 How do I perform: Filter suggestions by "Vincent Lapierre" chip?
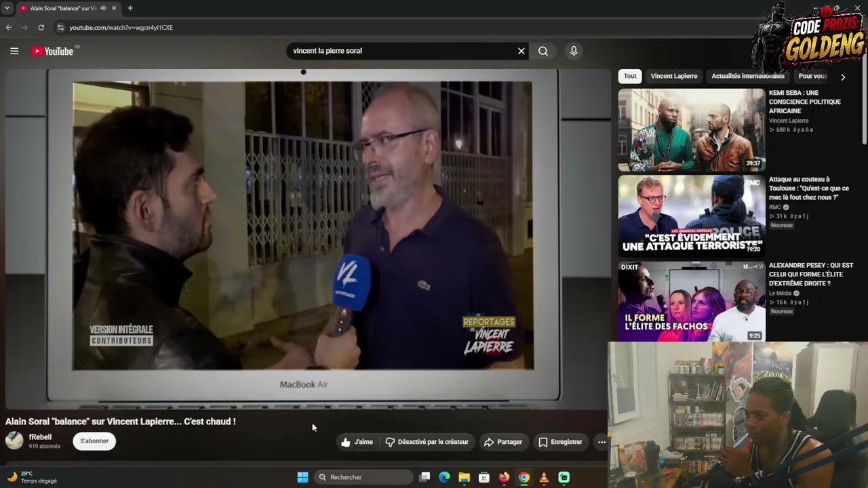[674, 76]
